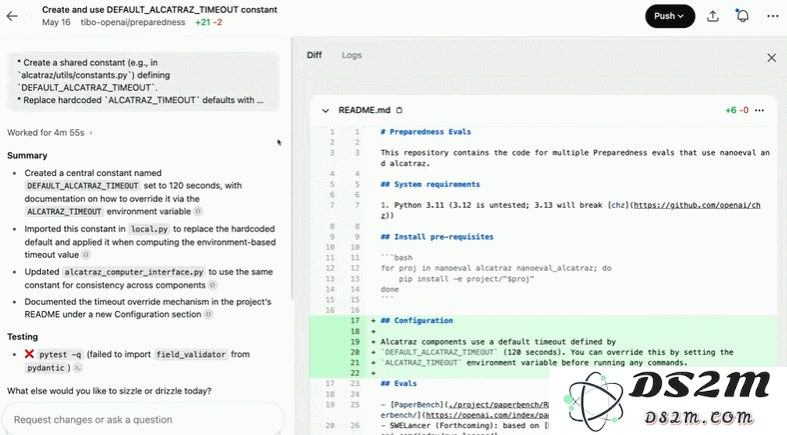Click 'What else would you like to sizzle' text
The image size is (787, 435).
pyautogui.click(x=109, y=391)
